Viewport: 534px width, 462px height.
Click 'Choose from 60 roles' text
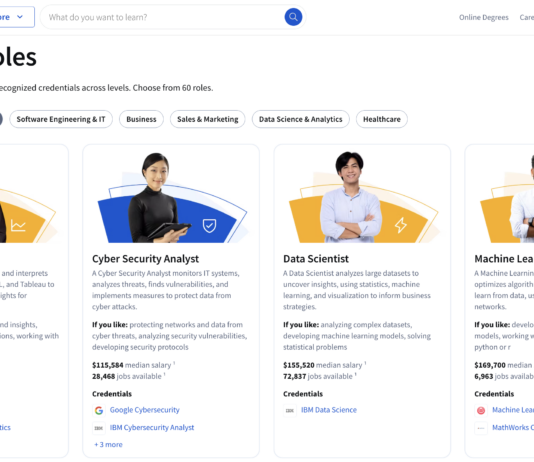click(x=173, y=88)
